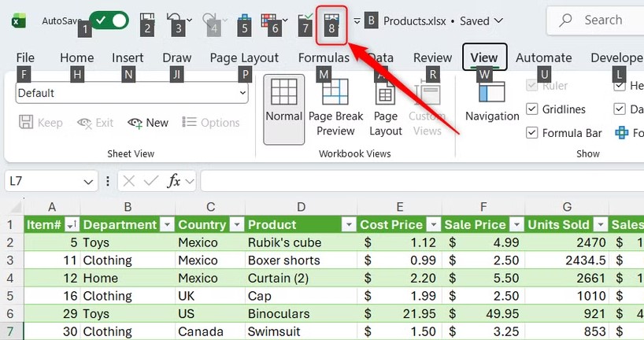Viewport: 644px width, 340px height.
Task: Select the Swimsuit cell
Action: tap(301, 331)
